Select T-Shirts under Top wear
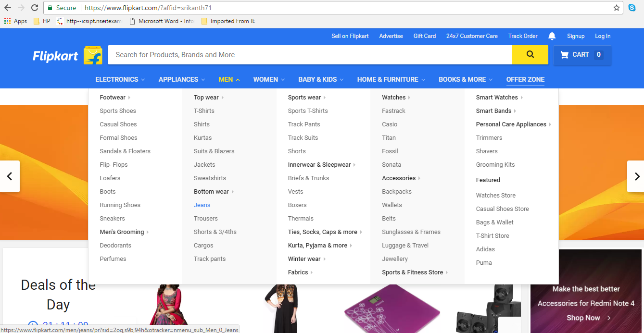Viewport: 644px width, 333px height. coord(204,111)
